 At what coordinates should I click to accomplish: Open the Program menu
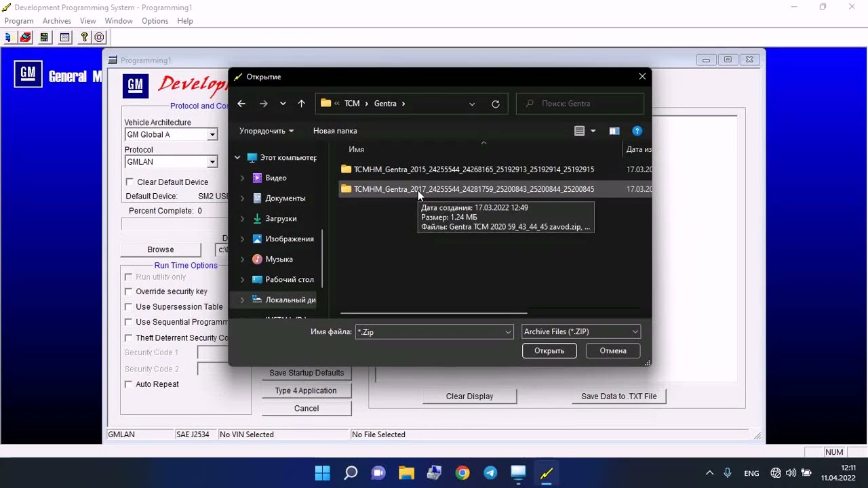(x=19, y=21)
